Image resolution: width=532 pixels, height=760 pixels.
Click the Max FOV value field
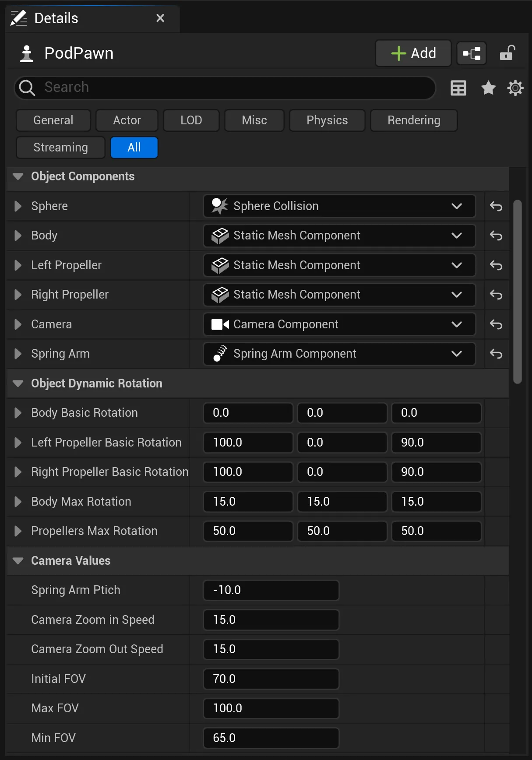(271, 708)
